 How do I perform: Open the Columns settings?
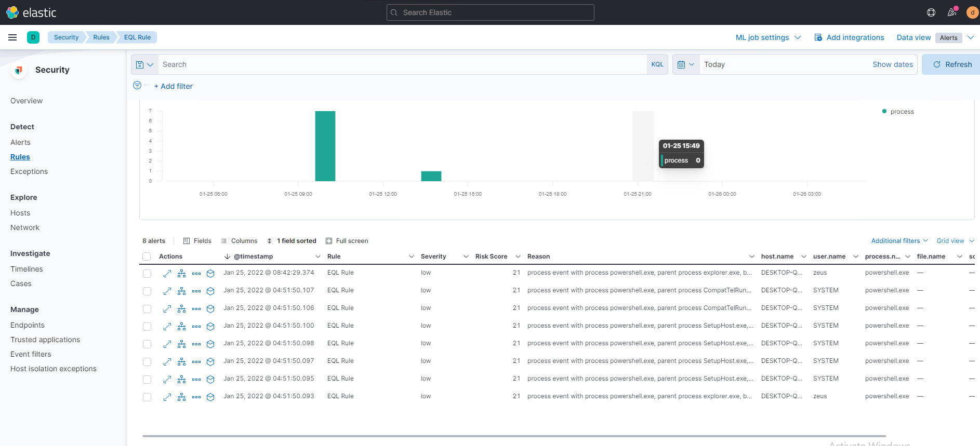[239, 241]
